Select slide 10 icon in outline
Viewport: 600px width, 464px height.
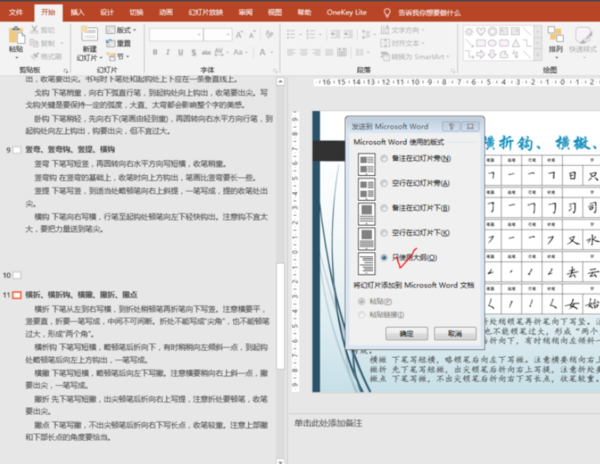point(17,275)
